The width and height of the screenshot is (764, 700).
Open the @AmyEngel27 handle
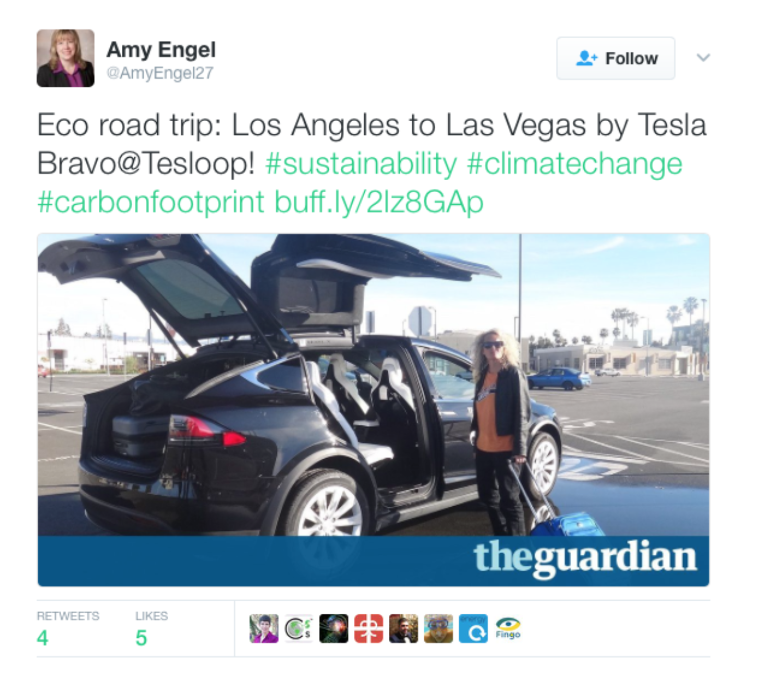pyautogui.click(x=160, y=73)
